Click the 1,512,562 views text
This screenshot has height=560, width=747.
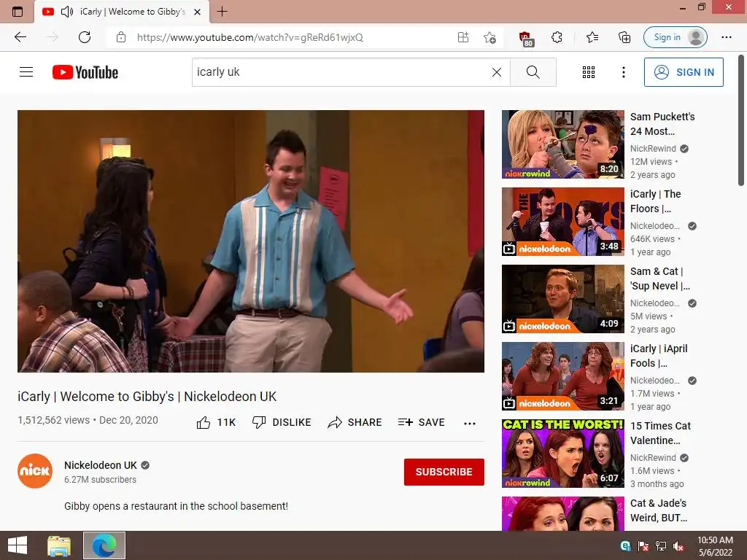[53, 420]
